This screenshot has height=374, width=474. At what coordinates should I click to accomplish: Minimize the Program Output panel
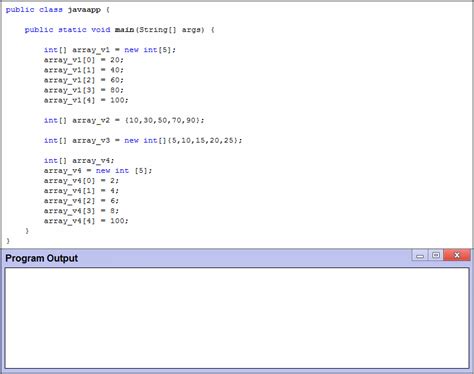[420, 255]
